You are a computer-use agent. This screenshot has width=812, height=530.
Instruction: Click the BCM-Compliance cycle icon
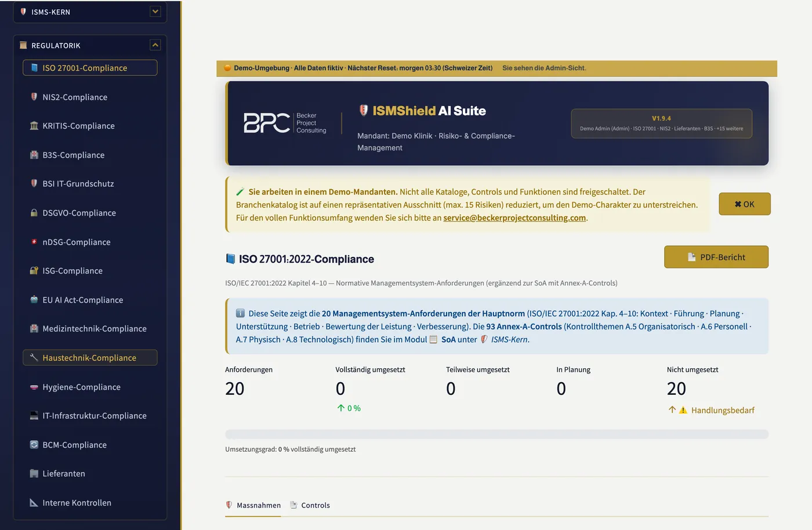(x=34, y=445)
